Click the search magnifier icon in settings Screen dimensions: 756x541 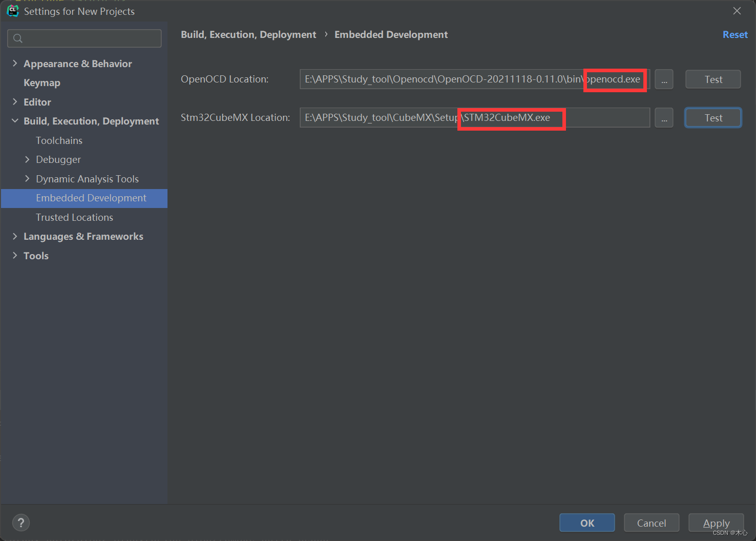pyautogui.click(x=18, y=38)
